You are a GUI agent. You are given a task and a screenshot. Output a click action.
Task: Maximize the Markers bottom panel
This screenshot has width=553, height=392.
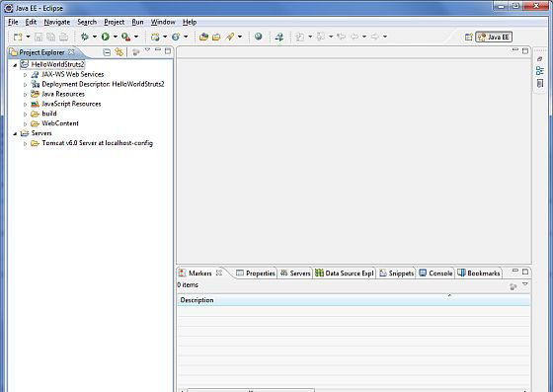pos(525,272)
